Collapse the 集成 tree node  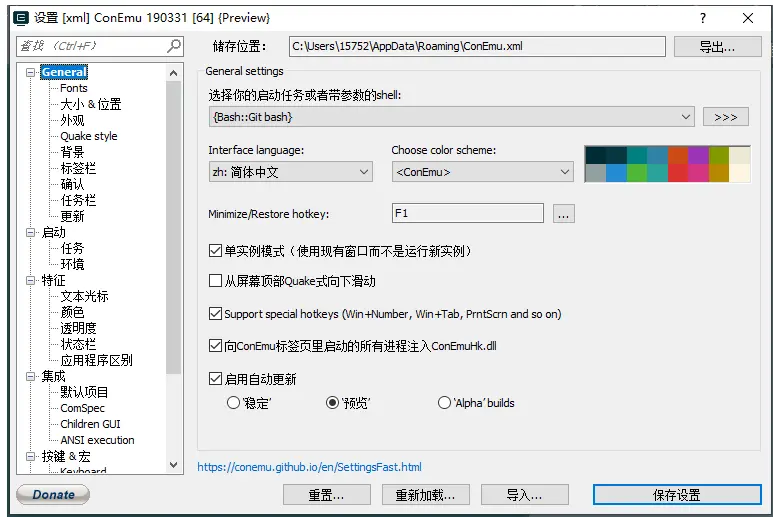coord(31,377)
